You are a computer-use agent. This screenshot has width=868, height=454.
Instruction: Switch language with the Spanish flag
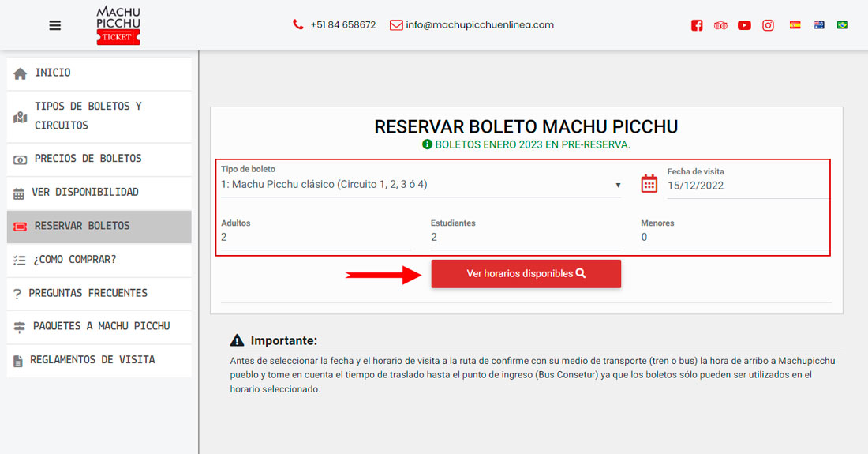795,25
